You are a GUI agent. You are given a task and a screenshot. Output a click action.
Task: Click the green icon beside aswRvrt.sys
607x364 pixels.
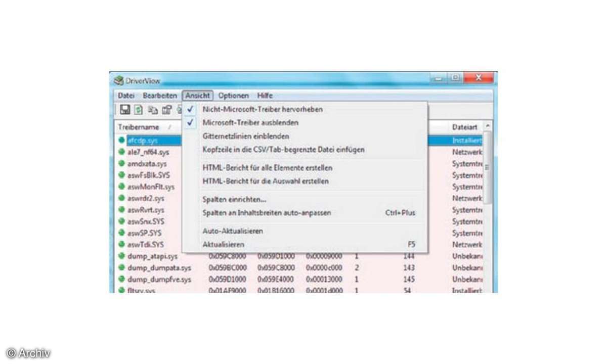(121, 209)
